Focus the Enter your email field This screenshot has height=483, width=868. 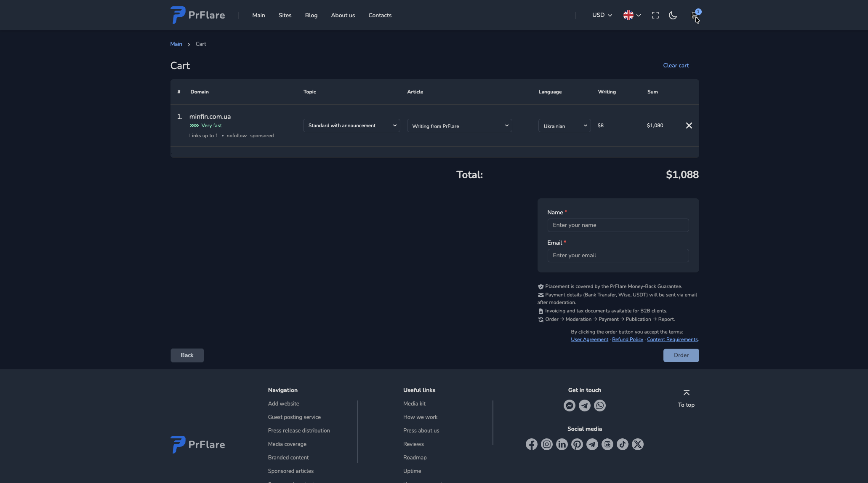pyautogui.click(x=618, y=256)
